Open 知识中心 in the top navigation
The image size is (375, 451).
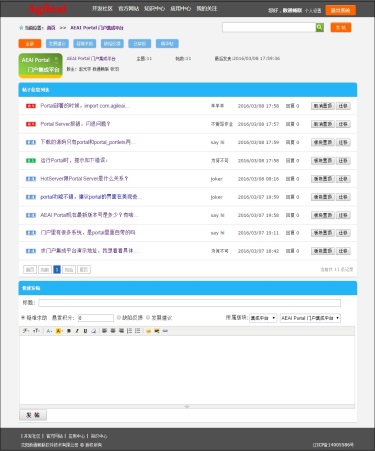coord(154,8)
